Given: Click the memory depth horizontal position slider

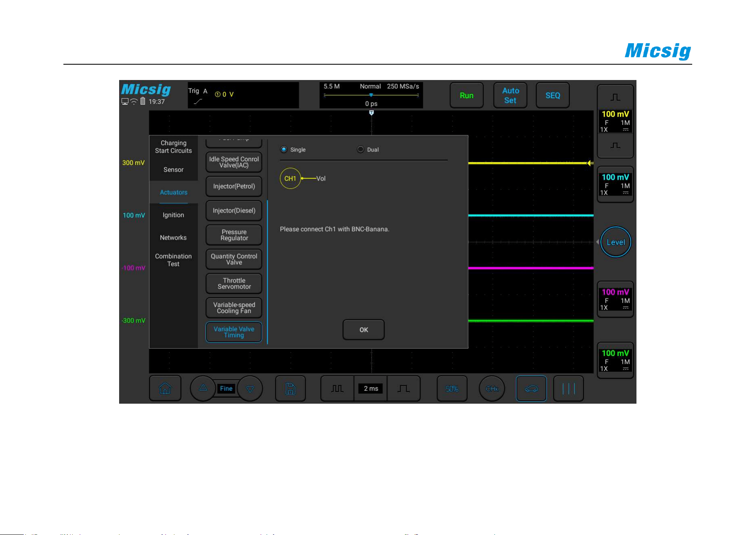Looking at the screenshot, I should [371, 95].
